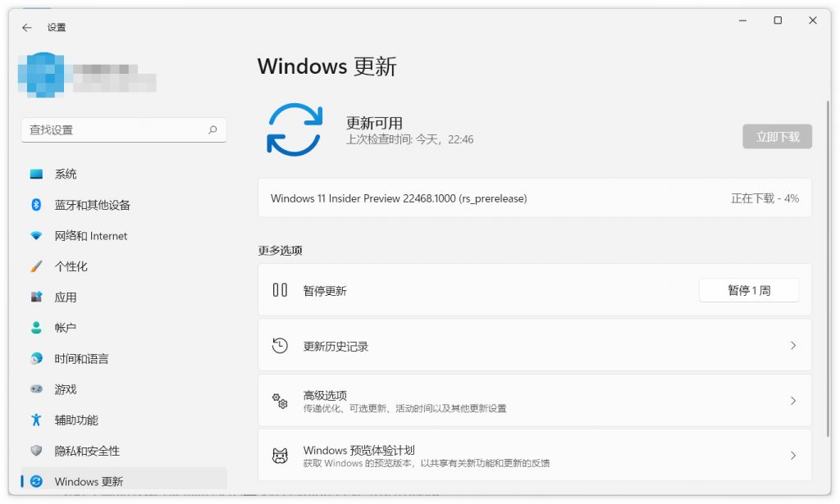The width and height of the screenshot is (840, 504).
Task: Expand 高级选项 using the right chevron
Action: 793,401
